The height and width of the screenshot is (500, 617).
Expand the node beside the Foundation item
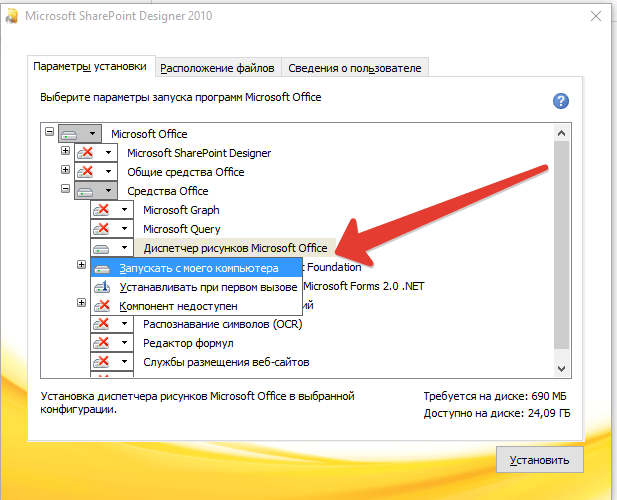click(81, 265)
